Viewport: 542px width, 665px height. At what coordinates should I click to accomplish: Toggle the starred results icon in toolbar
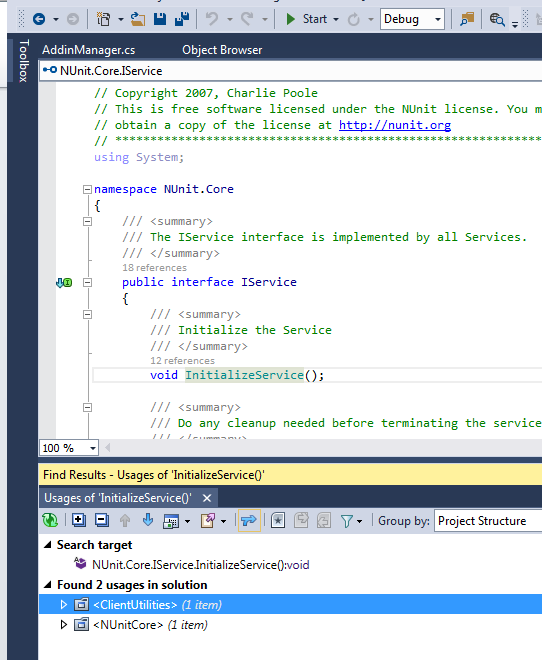(x=278, y=520)
